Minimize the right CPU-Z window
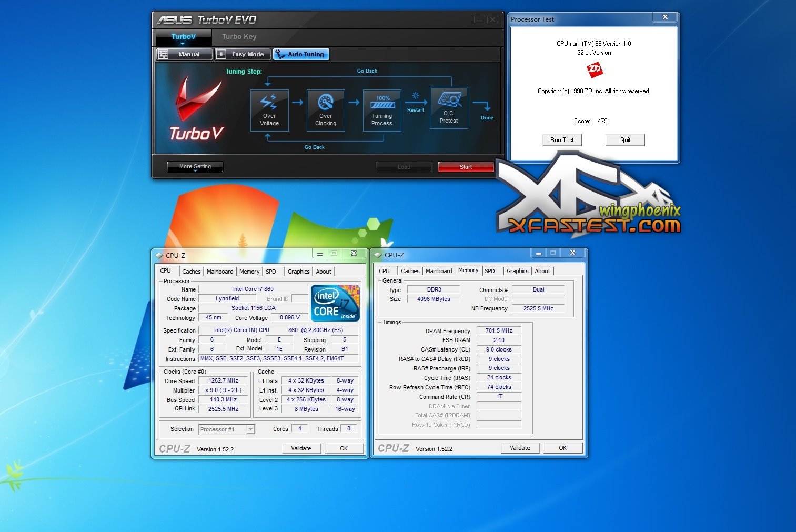The image size is (796, 532). 539,253
